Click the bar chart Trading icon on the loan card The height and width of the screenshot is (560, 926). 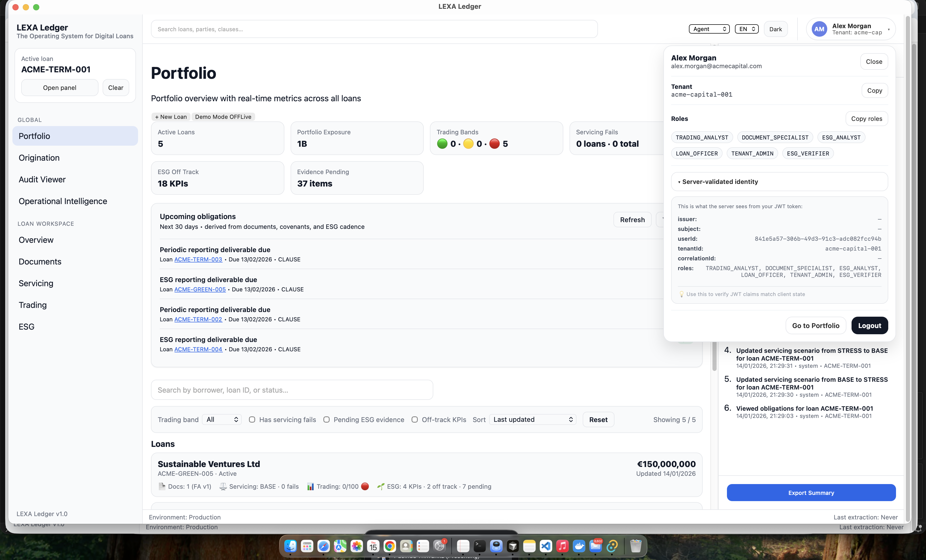coord(310,486)
